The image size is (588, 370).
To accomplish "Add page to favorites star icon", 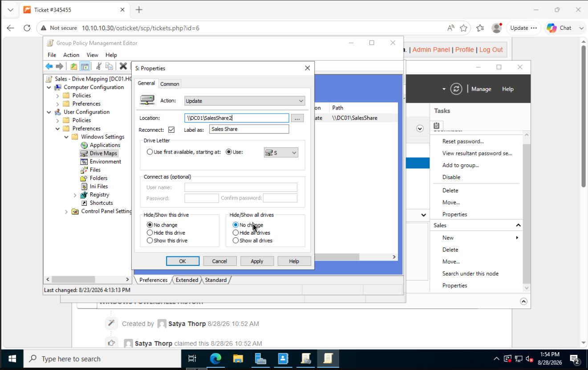I will [x=464, y=28].
